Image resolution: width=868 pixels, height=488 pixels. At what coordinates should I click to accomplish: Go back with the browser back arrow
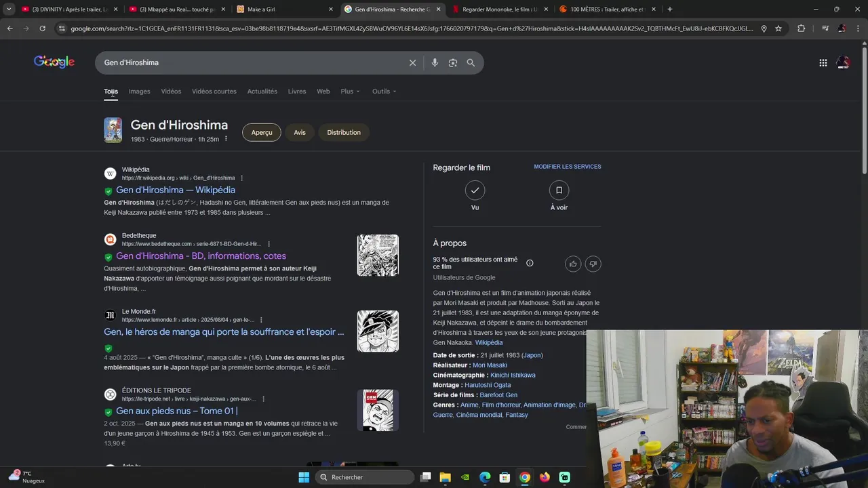[x=9, y=28]
